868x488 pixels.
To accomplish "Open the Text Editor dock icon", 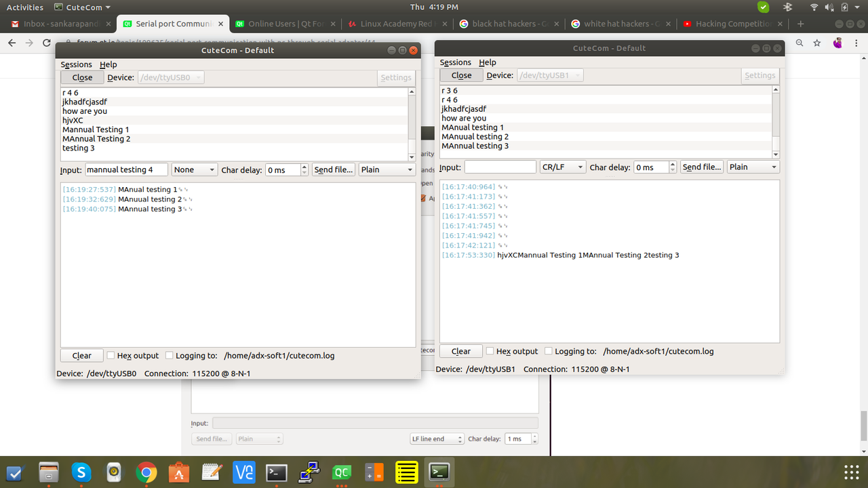I will [x=212, y=472].
